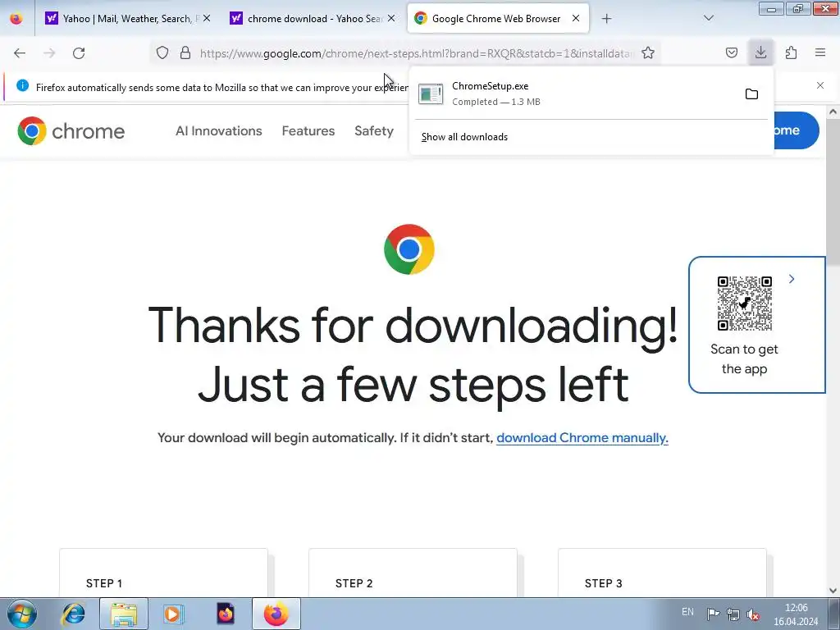Open Windows Media Player from taskbar
The image size is (840, 630).
click(x=174, y=614)
